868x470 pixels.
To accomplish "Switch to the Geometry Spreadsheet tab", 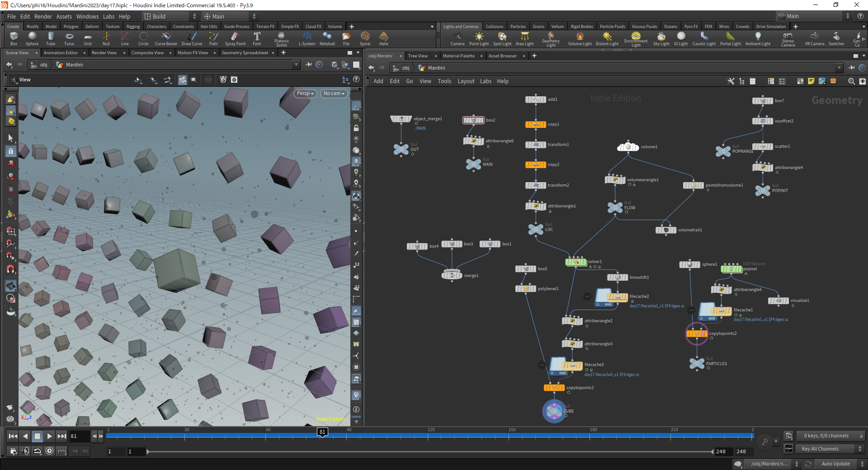I will (245, 53).
